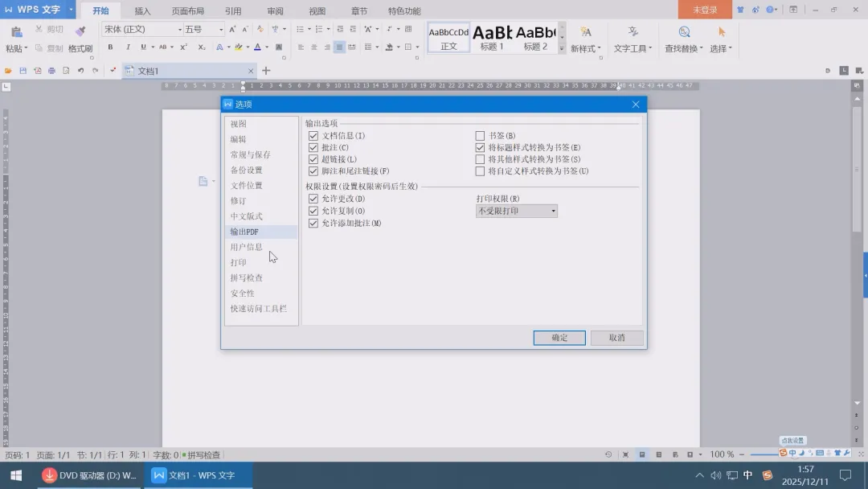The width and height of the screenshot is (868, 489).
Task: Click the decrease font size icon
Action: pos(244,29)
